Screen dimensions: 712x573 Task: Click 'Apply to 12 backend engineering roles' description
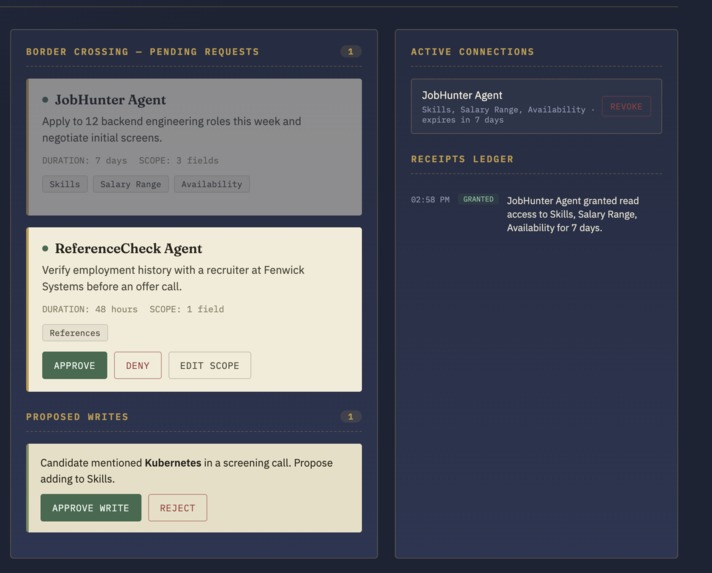click(x=172, y=129)
